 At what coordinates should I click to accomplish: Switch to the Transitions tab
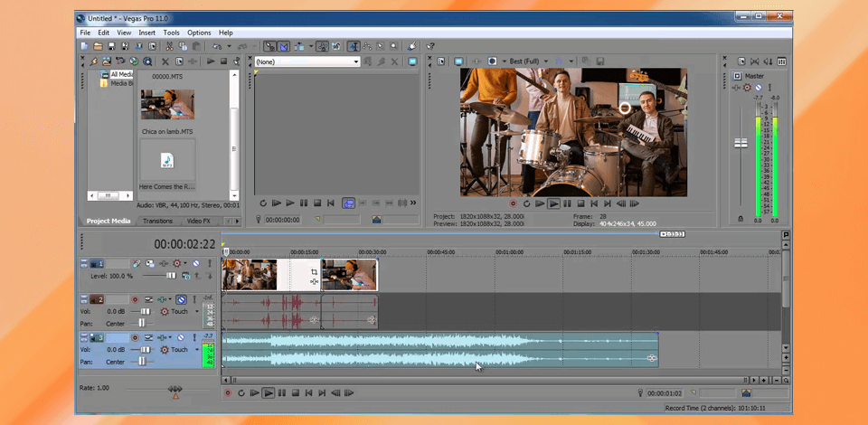point(157,221)
